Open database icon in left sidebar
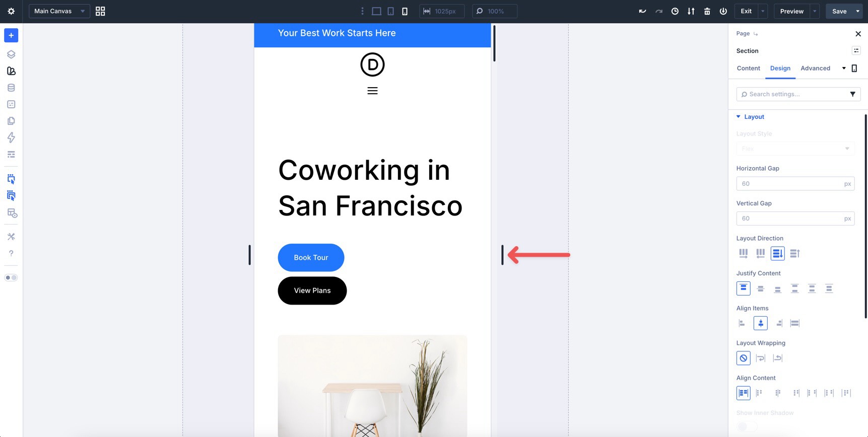The height and width of the screenshot is (437, 868). coord(11,88)
